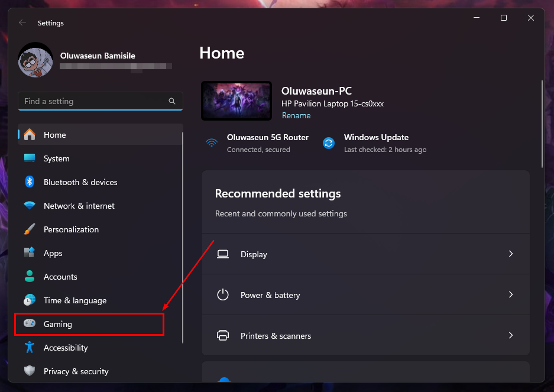Click the Display laptop icon
Image resolution: width=554 pixels, height=392 pixels.
[222, 254]
